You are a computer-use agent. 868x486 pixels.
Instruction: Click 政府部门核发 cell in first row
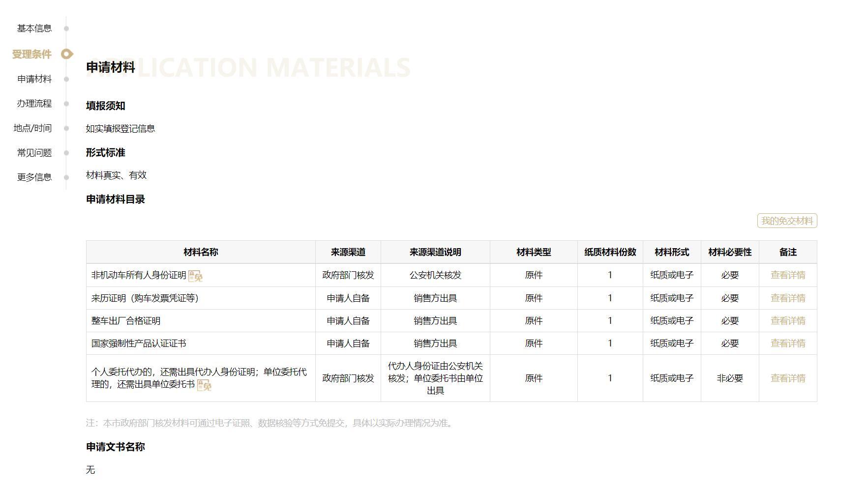348,275
